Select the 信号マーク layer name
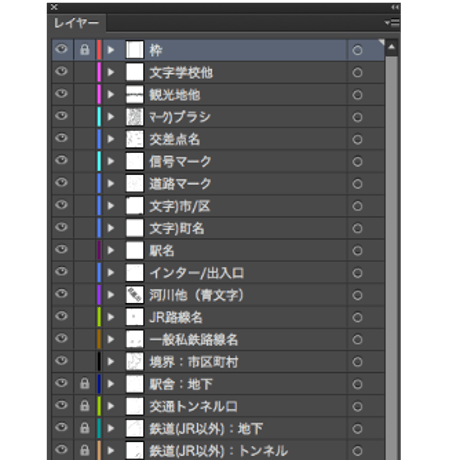This screenshot has width=460, height=460. click(180, 162)
